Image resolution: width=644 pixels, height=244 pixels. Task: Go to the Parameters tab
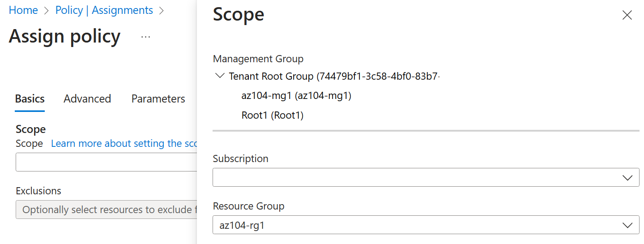click(x=158, y=99)
